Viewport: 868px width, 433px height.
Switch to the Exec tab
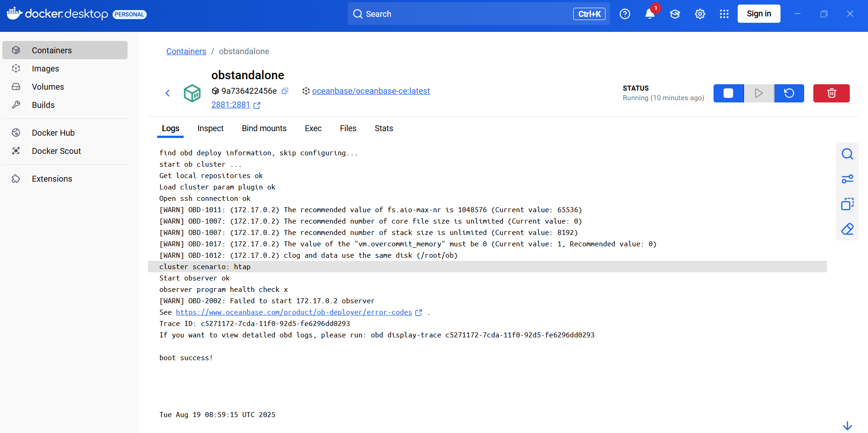point(313,129)
